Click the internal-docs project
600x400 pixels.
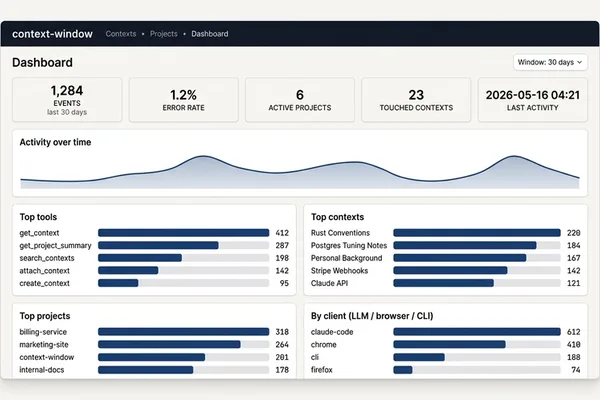[42, 370]
